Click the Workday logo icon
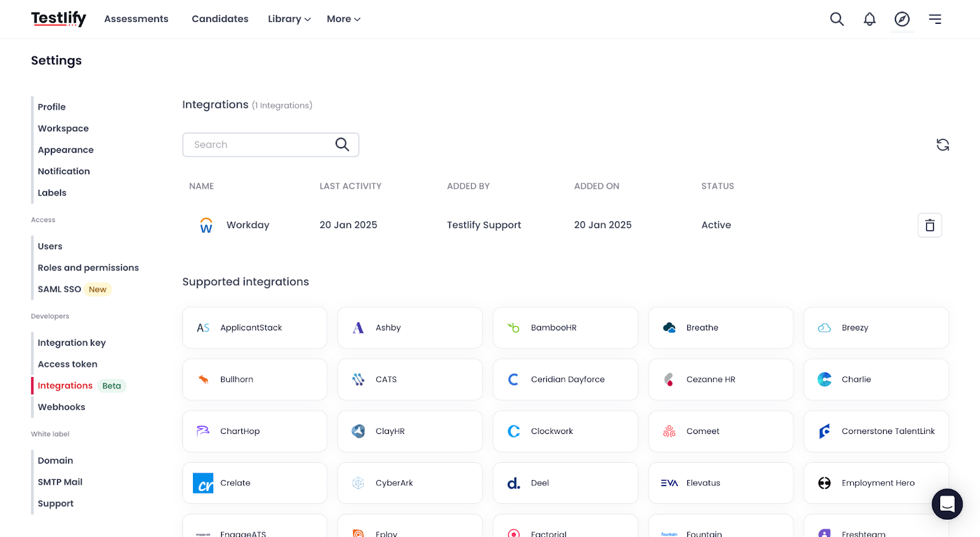This screenshot has width=980, height=537. pos(206,225)
